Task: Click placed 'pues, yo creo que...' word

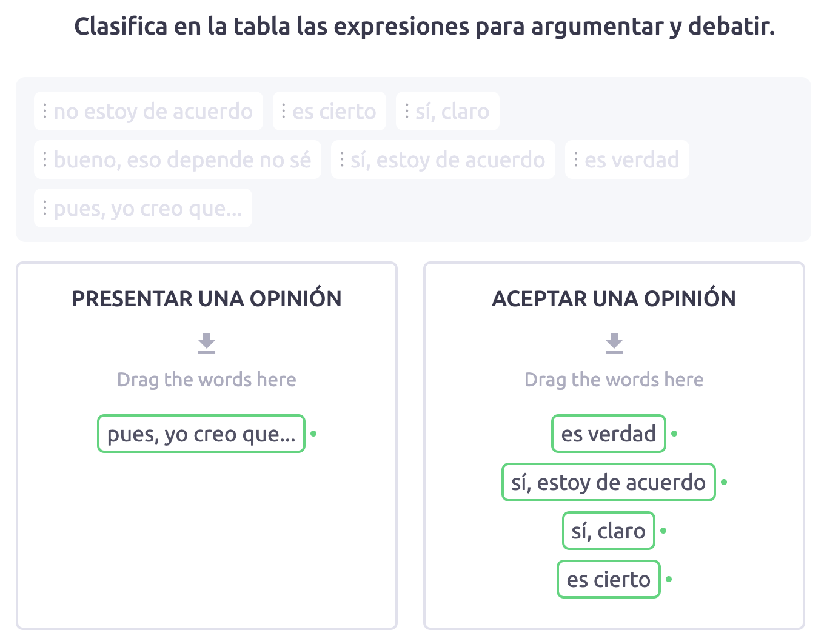Action: click(x=201, y=434)
